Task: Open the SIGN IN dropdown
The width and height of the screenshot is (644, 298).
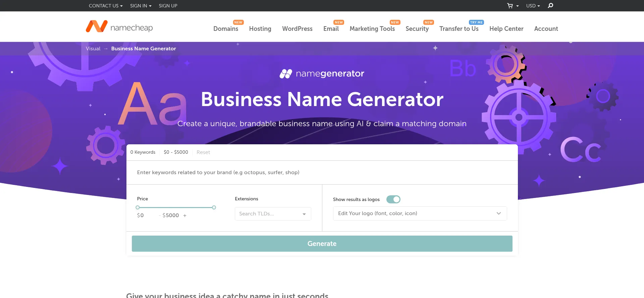Action: tap(141, 6)
